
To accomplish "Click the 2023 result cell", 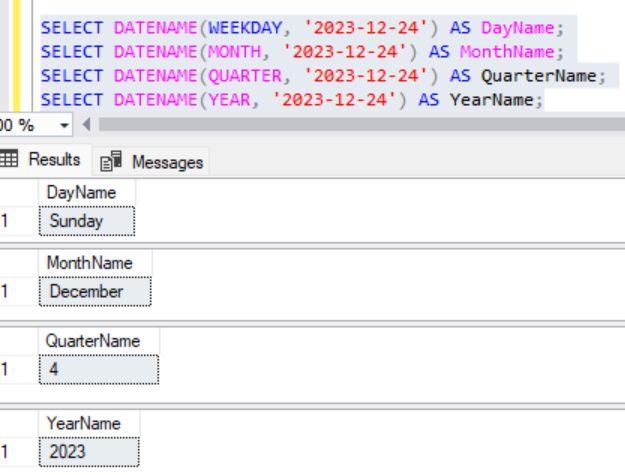I will pos(89,452).
